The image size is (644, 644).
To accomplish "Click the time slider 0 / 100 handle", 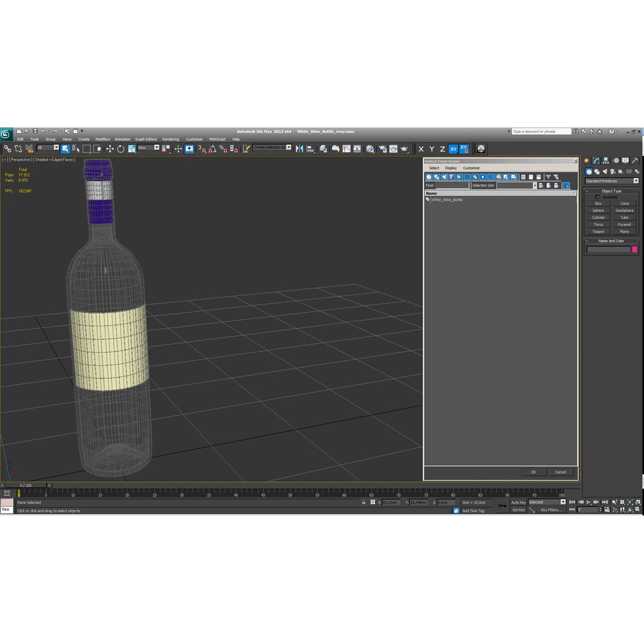I will 26,485.
